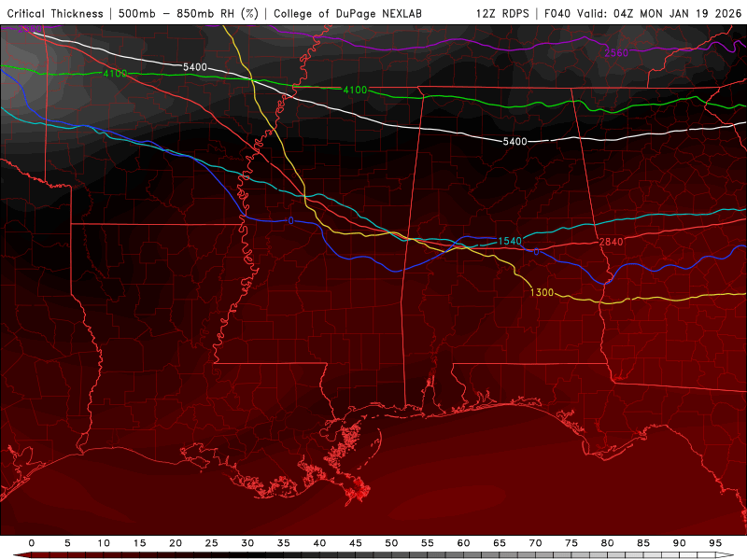Select the 70 value on the color scale
Viewport: 747px width, 560px height.
click(x=535, y=543)
